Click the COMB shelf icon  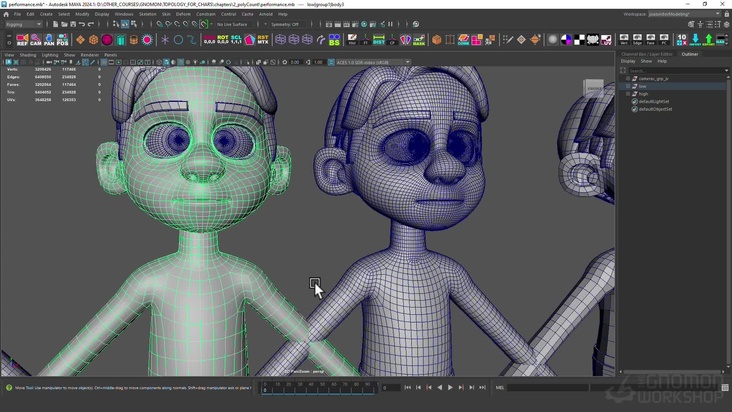pyautogui.click(x=463, y=40)
